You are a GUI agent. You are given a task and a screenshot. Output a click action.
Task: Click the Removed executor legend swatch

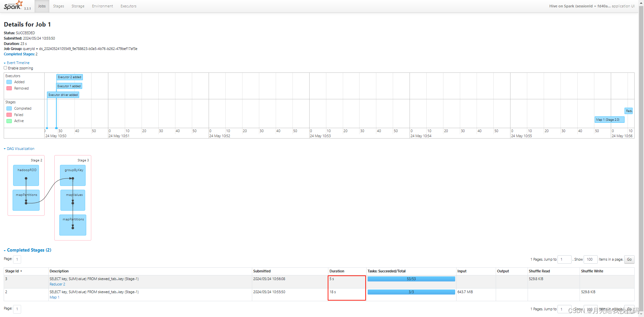click(x=9, y=88)
